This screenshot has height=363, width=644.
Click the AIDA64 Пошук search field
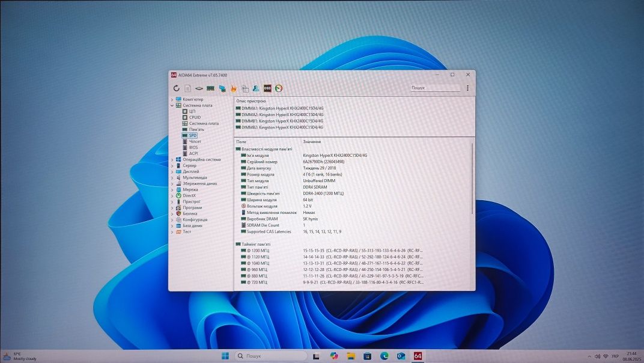(436, 88)
